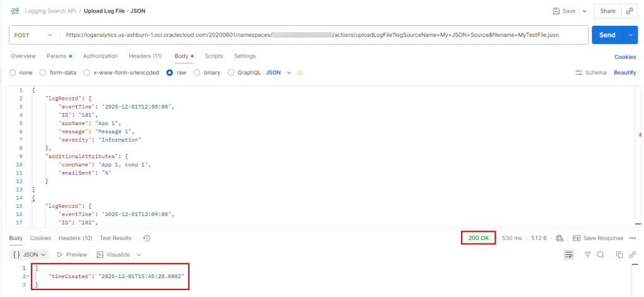Open the response format JSON dropdown
This screenshot has width=644, height=297.
pos(29,255)
